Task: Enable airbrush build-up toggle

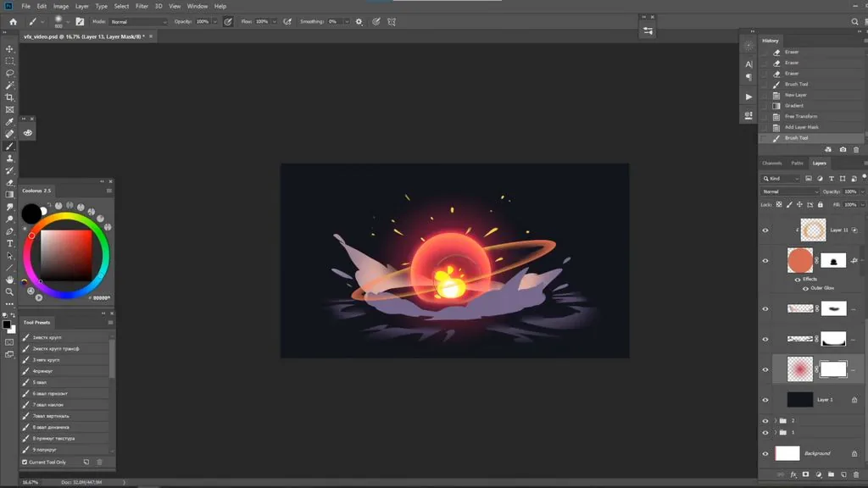Action: point(287,21)
